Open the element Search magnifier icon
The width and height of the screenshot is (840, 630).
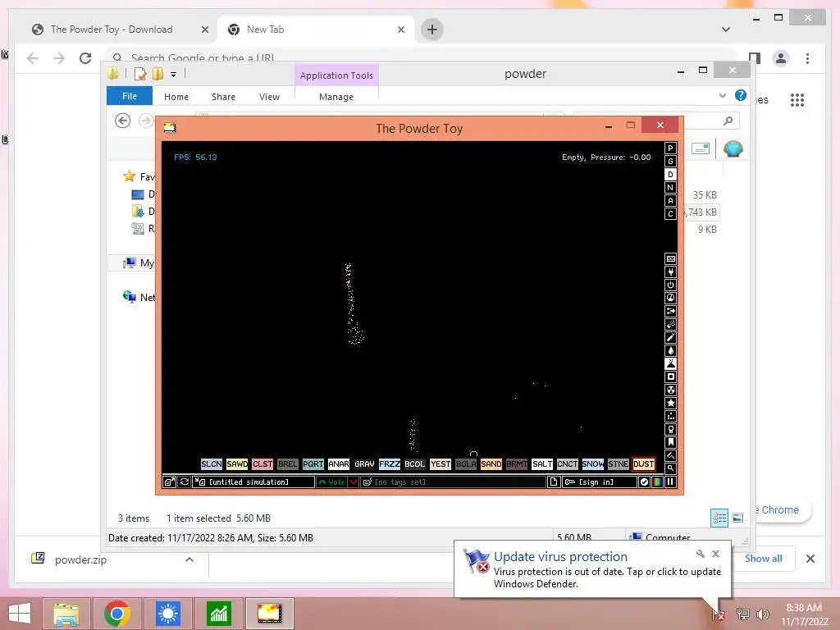point(670,468)
